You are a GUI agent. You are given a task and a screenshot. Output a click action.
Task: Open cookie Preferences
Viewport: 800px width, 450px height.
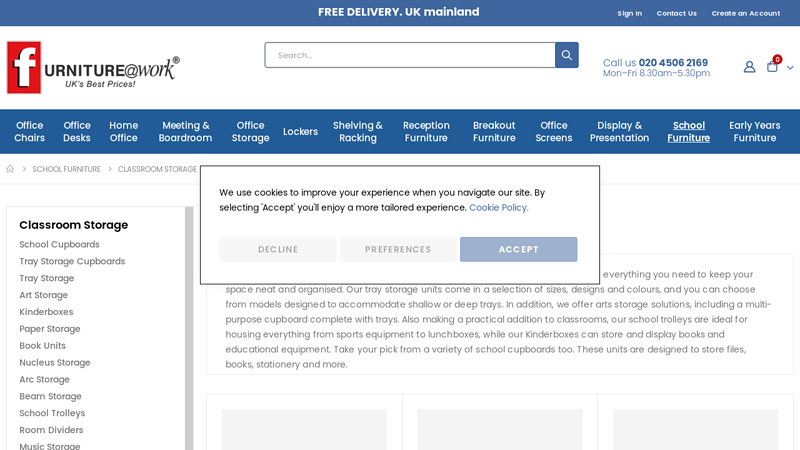[398, 249]
